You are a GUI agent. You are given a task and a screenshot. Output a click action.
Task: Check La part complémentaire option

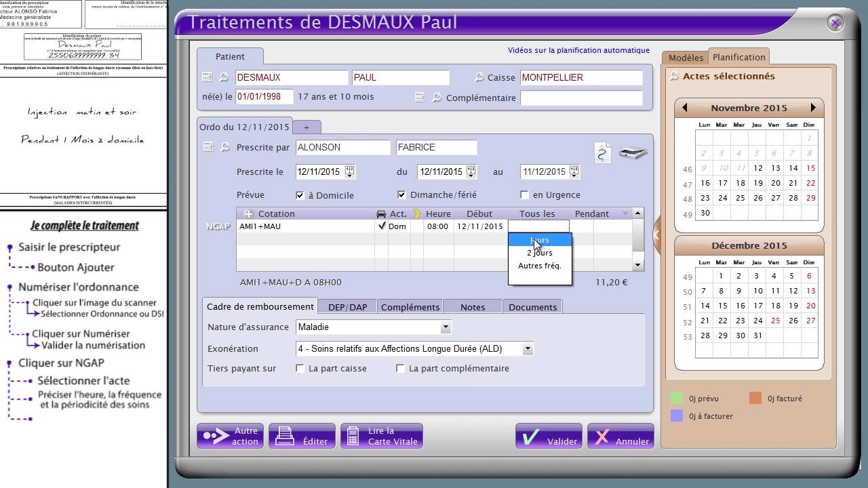tap(400, 369)
